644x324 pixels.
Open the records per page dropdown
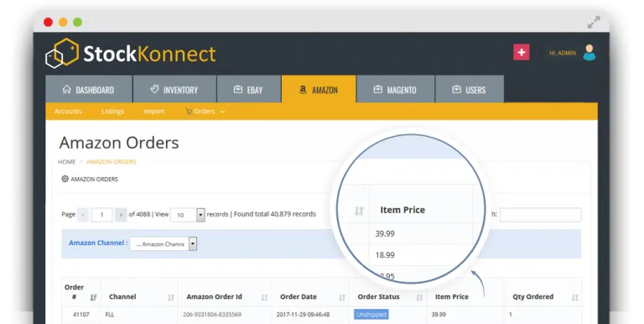coord(188,215)
